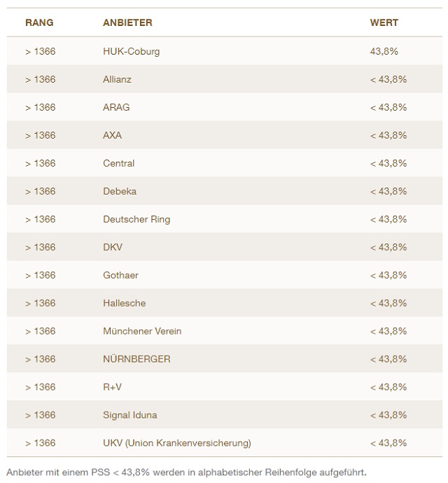The width and height of the screenshot is (448, 483).
Task: Select the Deutscher Ring entry
Action: pyautogui.click(x=136, y=219)
